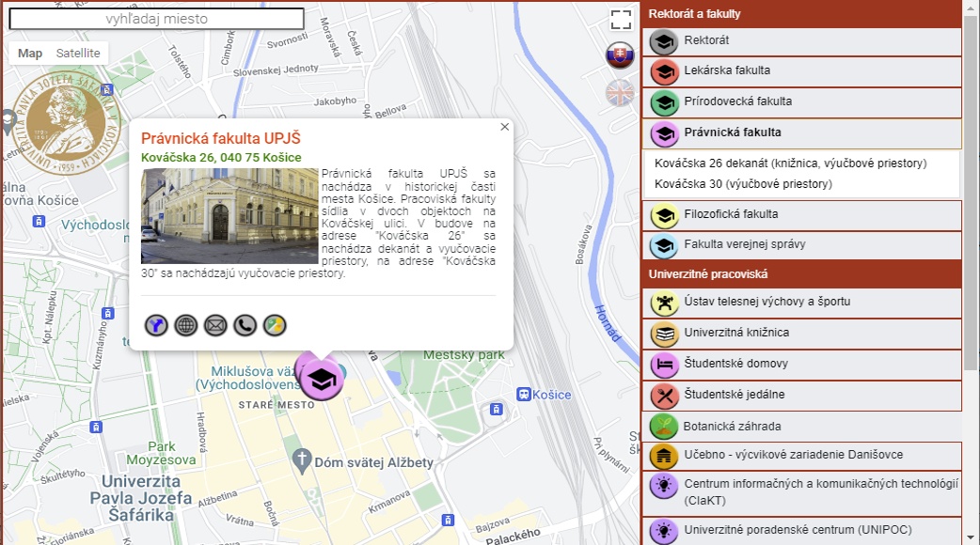Select Kováčska 30 výučbové priestory location
The width and height of the screenshot is (980, 545).
[x=743, y=184]
